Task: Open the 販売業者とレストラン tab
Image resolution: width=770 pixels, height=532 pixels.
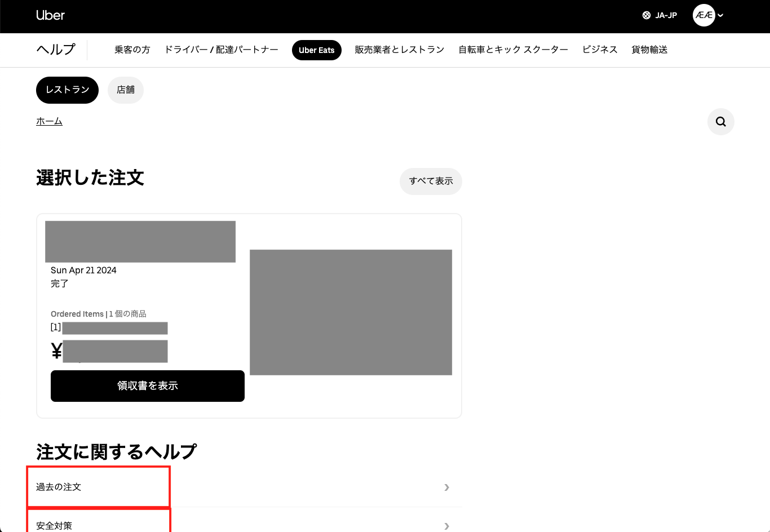Action: pyautogui.click(x=399, y=50)
